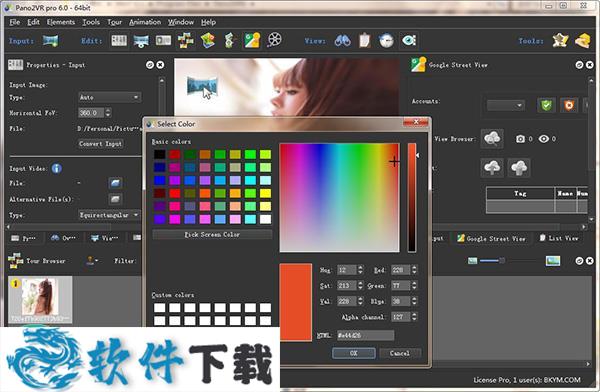Click the clipboard List View icon
Image resolution: width=600 pixels, height=392 pixels.
[365, 40]
